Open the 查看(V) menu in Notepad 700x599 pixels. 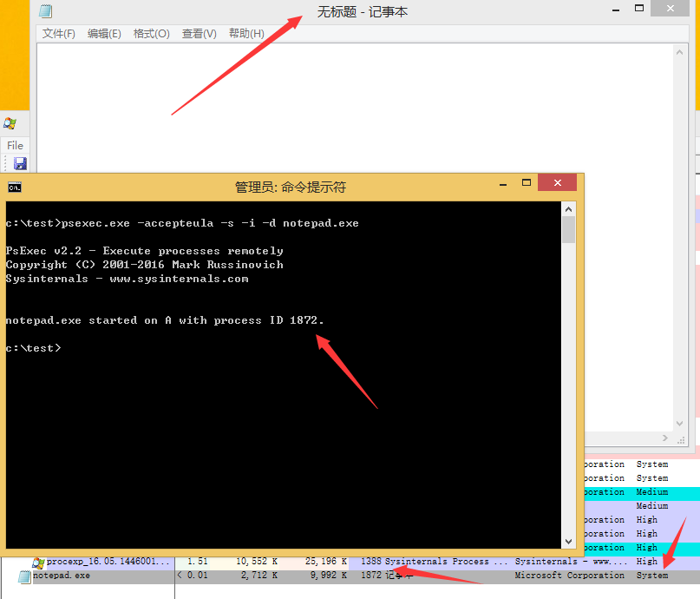pos(199,34)
